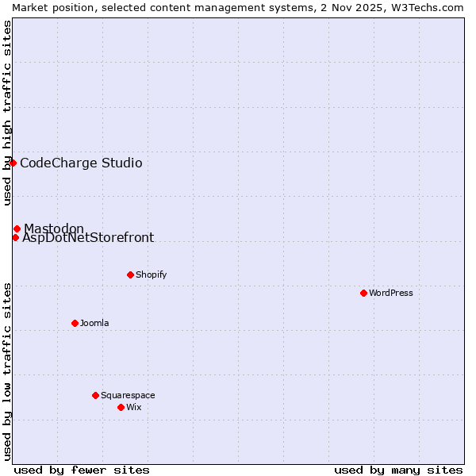Click the Shopify data point
476x476 pixels.
pos(130,274)
